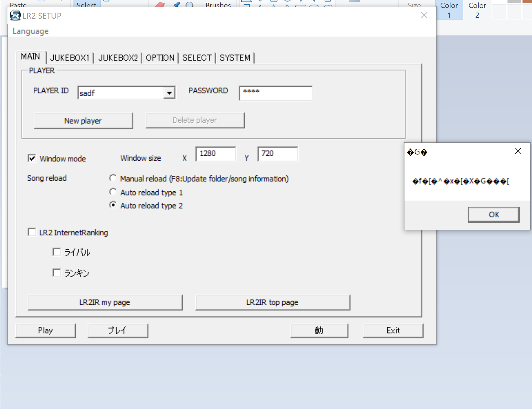Click the sadf PLAYER ID text field
The width and height of the screenshot is (532, 409).
tap(121, 93)
